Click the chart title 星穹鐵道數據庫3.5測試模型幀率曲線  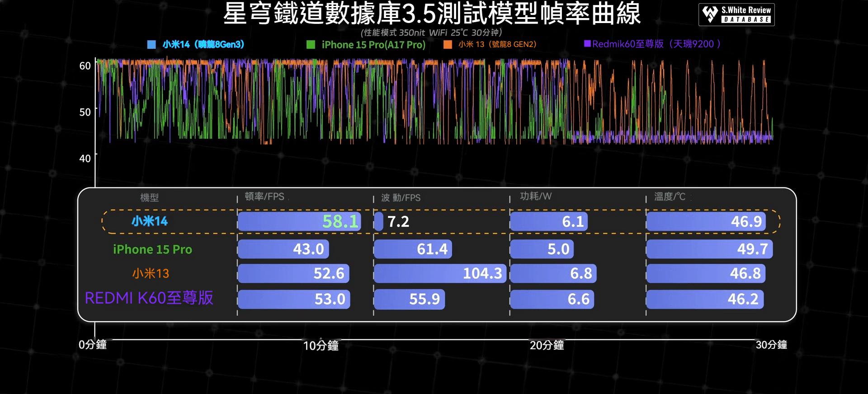[432, 14]
